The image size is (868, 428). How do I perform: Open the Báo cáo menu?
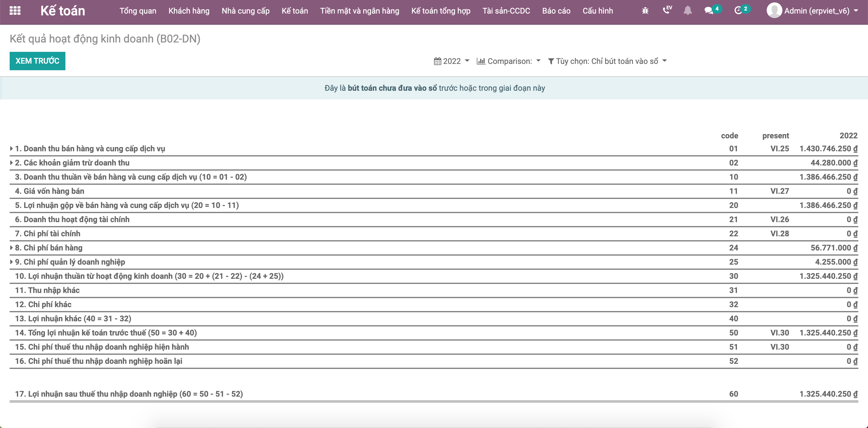[x=556, y=11]
